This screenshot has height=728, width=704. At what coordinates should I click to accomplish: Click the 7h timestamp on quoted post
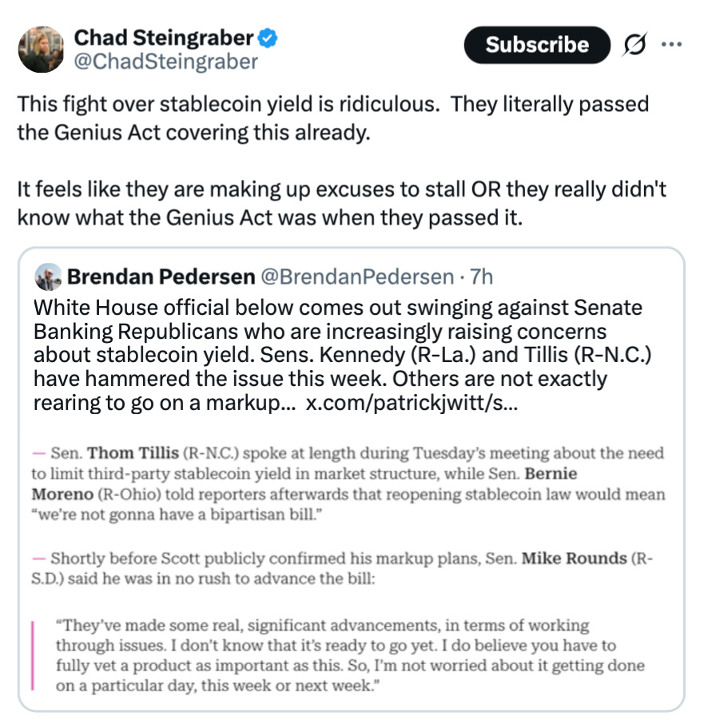coord(482,276)
